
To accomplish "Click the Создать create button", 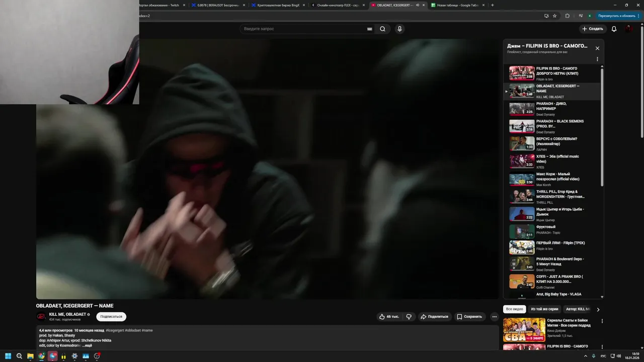I will 593,29.
